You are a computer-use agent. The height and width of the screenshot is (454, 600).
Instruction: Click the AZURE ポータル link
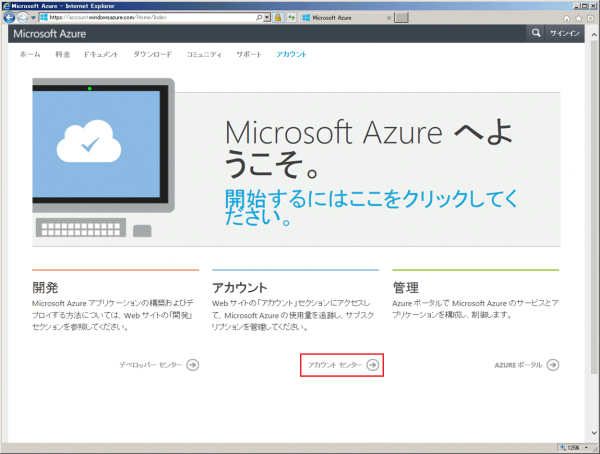pos(518,365)
